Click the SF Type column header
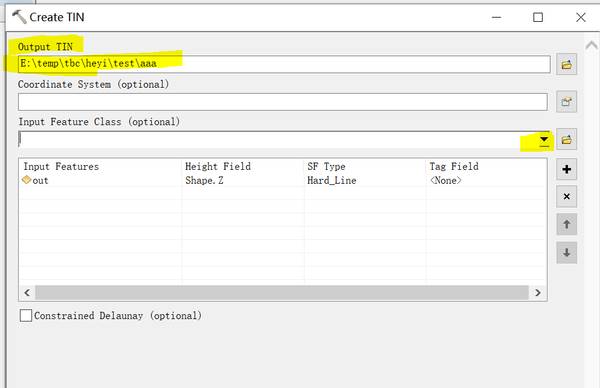The image size is (600, 388). [x=326, y=166]
